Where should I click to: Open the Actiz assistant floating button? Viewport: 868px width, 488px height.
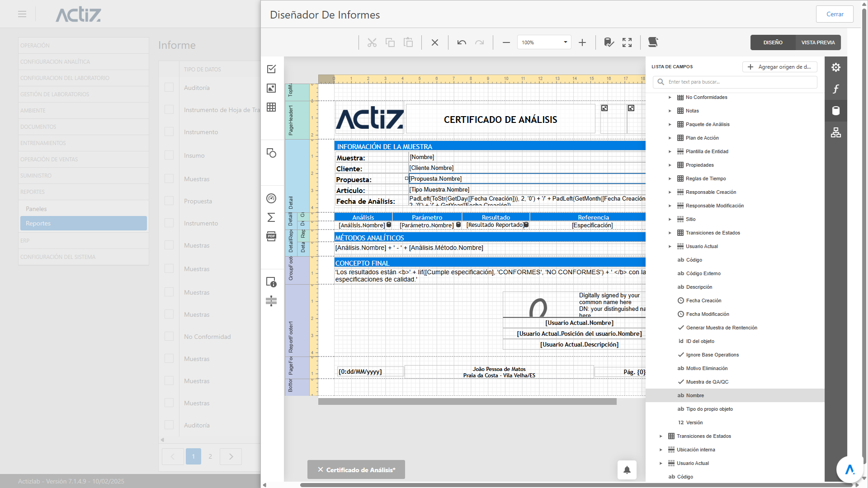[x=849, y=469]
